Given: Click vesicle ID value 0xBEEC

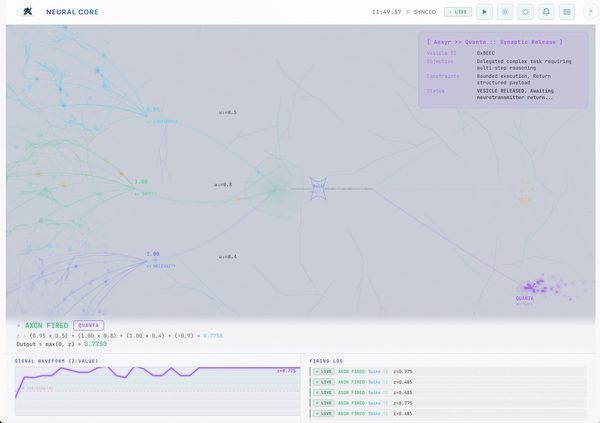Looking at the screenshot, I should 486,53.
